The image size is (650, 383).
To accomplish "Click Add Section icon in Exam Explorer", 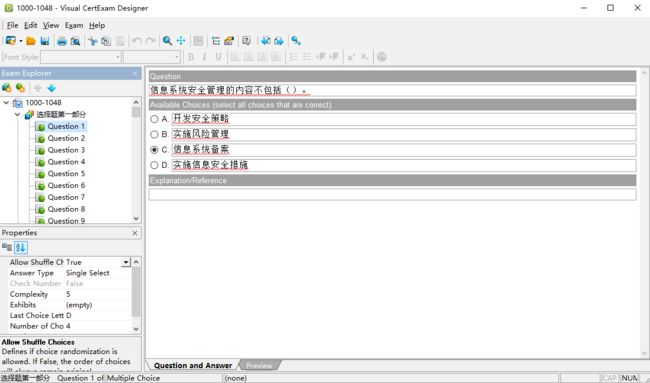I will click(x=7, y=88).
